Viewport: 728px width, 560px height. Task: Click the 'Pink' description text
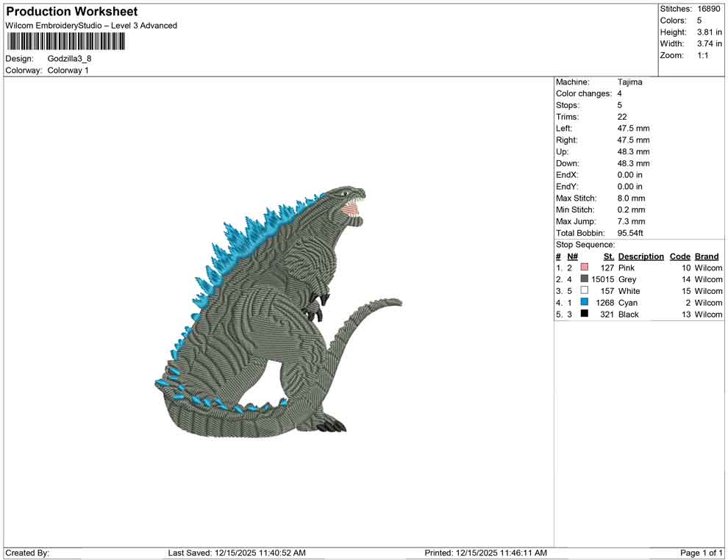[626, 268]
